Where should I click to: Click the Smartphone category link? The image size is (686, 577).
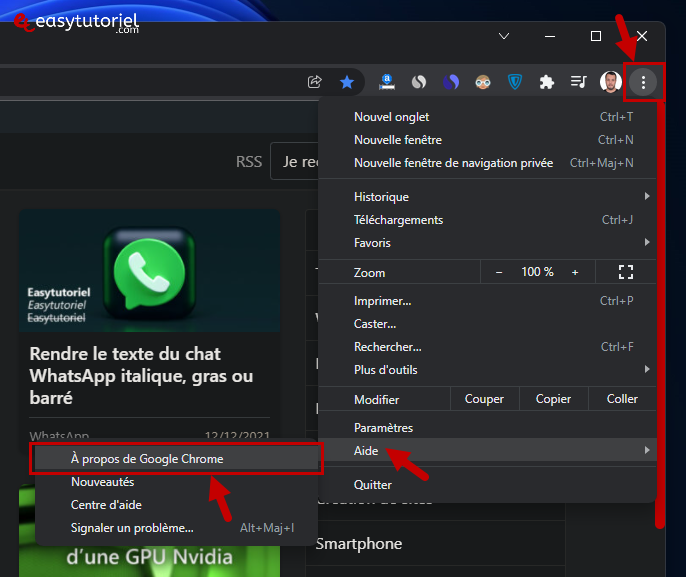coord(359,544)
